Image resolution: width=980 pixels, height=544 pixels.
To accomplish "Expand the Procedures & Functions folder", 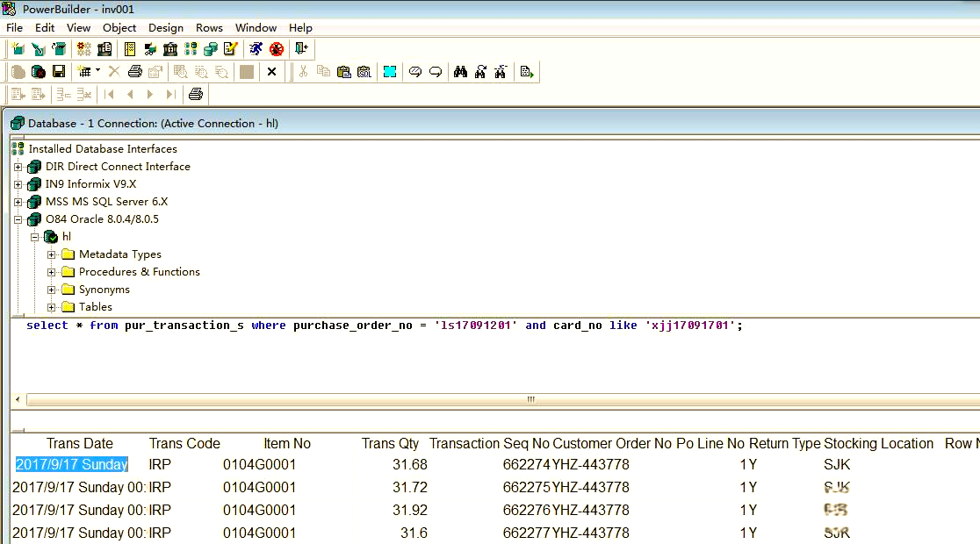I will tap(52, 272).
